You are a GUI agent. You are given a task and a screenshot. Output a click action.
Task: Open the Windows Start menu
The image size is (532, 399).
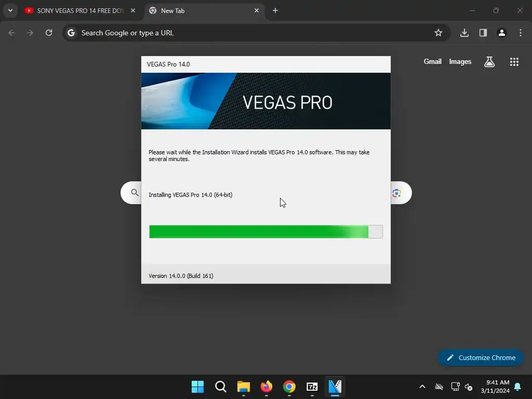click(x=197, y=387)
